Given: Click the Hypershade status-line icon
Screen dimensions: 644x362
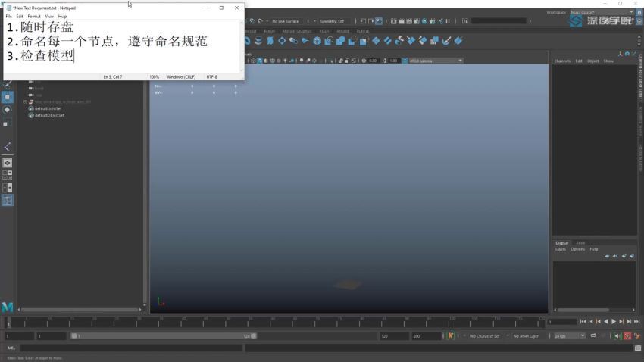Looking at the screenshot, I should (425, 21).
